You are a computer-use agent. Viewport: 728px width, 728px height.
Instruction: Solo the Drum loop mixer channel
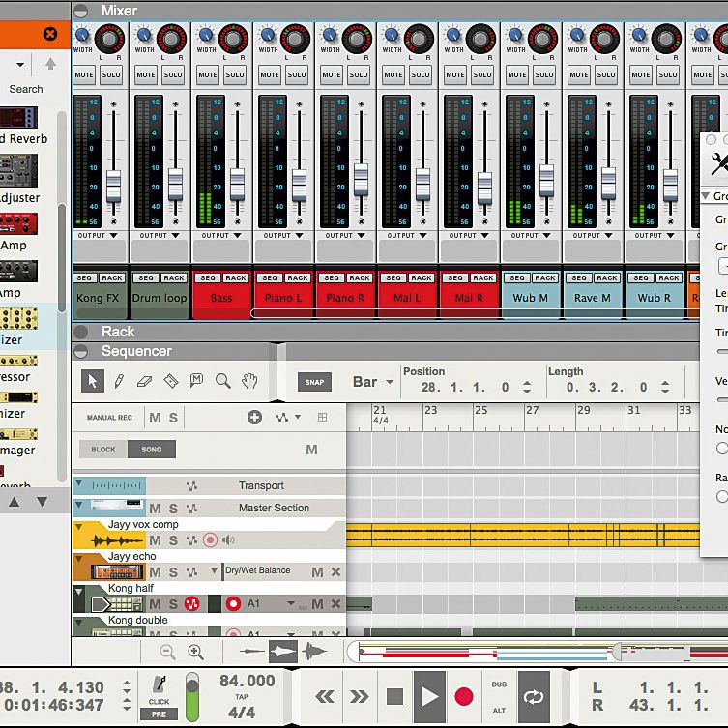point(173,74)
